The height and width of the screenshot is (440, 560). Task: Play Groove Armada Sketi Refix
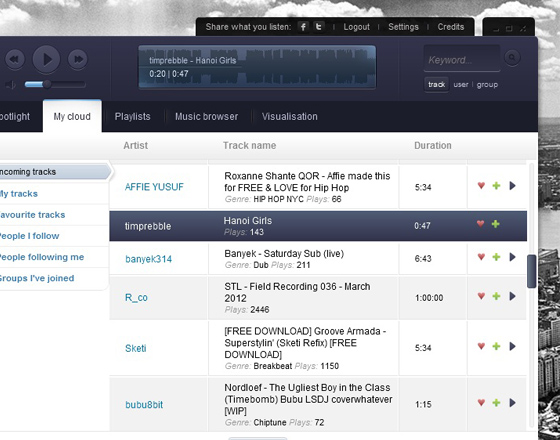click(512, 346)
